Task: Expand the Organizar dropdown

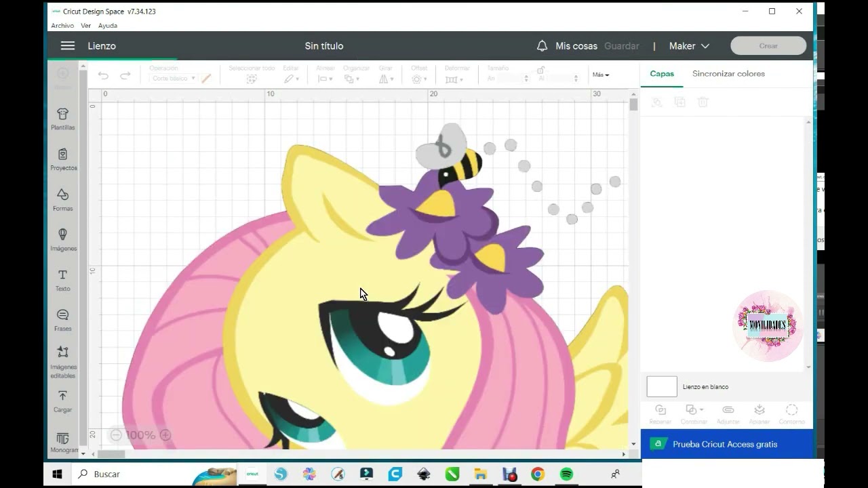Action: click(x=352, y=79)
